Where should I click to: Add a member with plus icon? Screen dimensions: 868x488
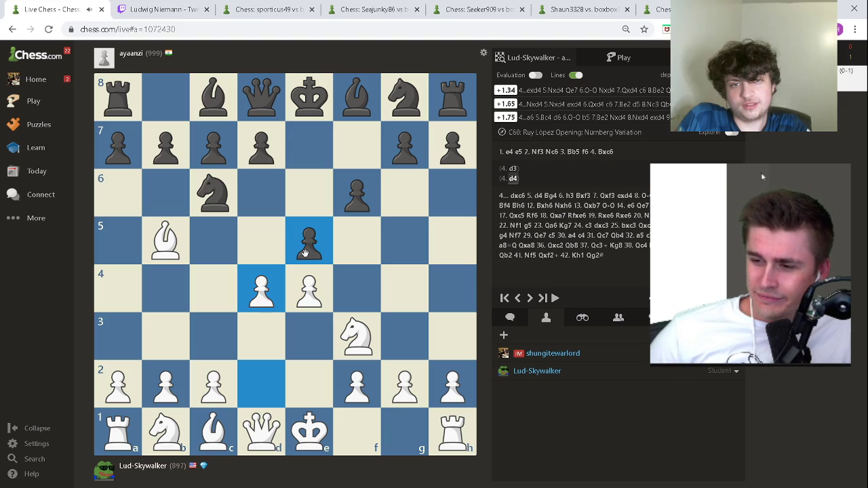(x=504, y=335)
